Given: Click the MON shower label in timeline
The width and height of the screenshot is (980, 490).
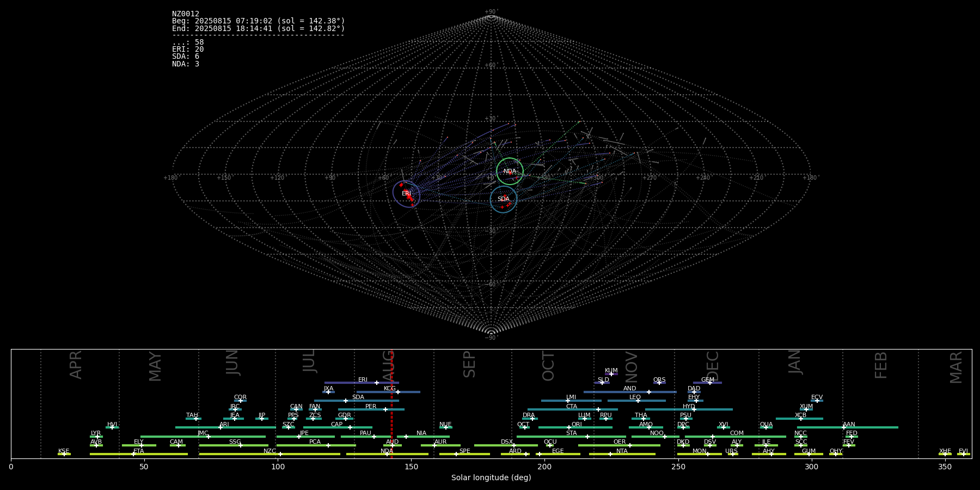Looking at the screenshot, I should click(699, 451).
